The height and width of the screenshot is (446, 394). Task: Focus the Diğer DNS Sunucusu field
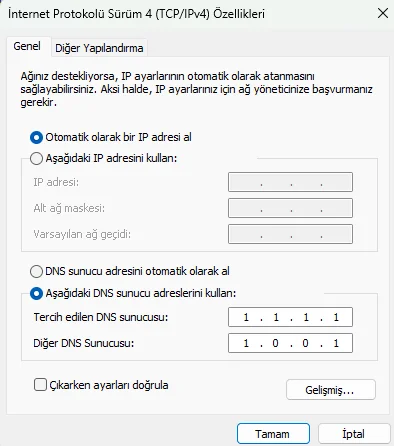click(x=290, y=343)
